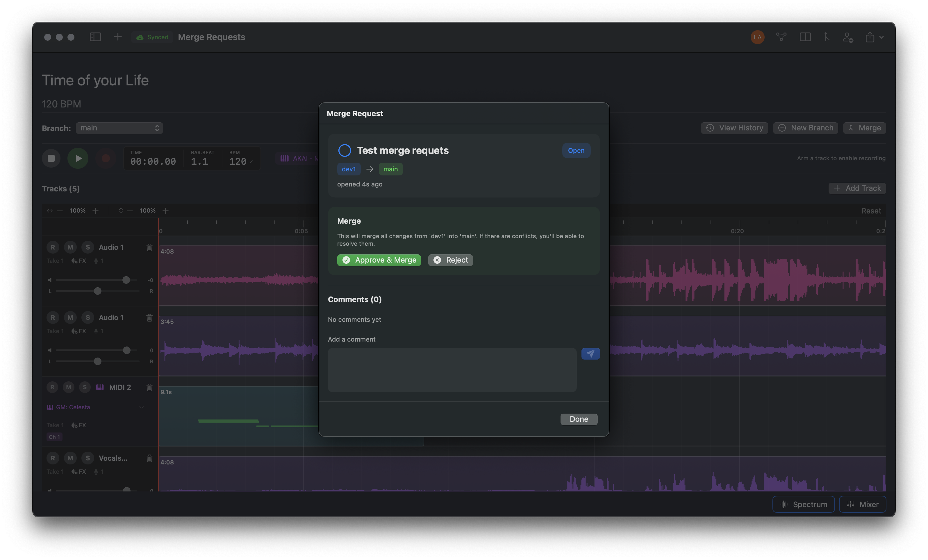Image resolution: width=928 pixels, height=560 pixels.
Task: Click the send comment paper-plane icon
Action: pos(590,353)
